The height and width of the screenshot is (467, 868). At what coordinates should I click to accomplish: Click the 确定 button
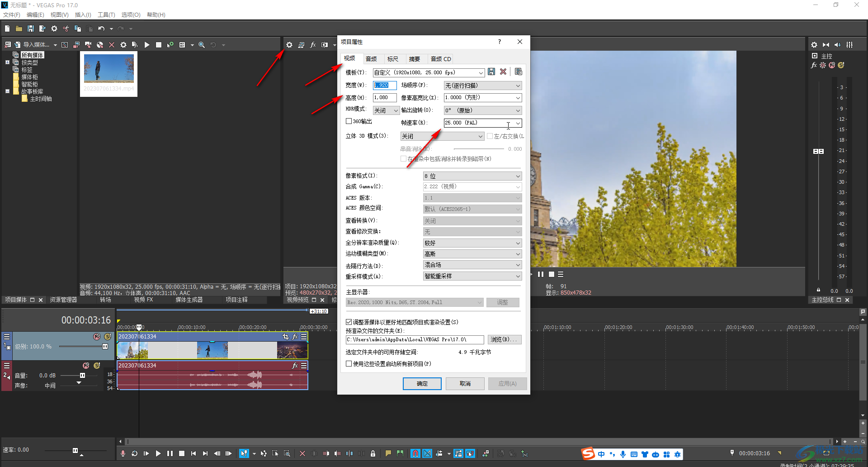click(422, 384)
